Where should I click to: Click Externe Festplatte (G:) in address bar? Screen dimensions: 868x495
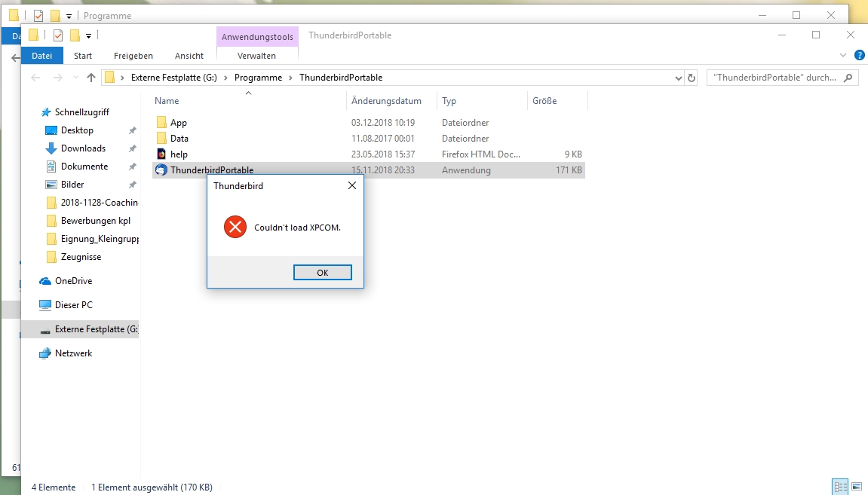coord(173,78)
